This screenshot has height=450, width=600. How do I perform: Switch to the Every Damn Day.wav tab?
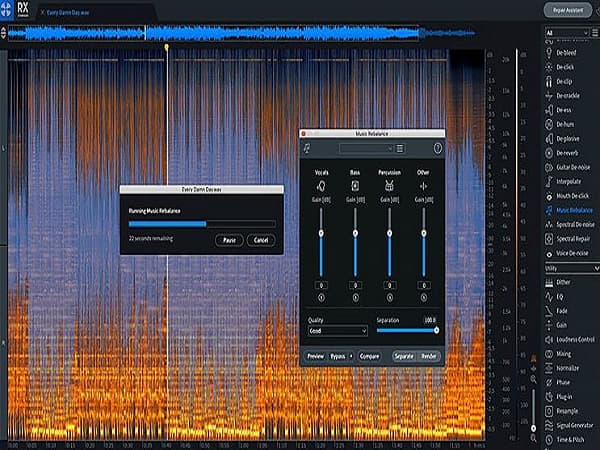pyautogui.click(x=68, y=13)
